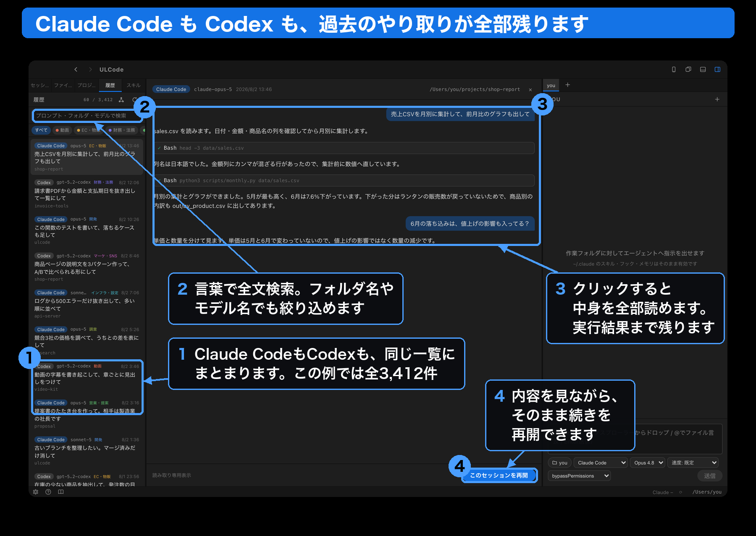Toggle the right sidebar panel icon
This screenshot has height=536, width=756.
[717, 70]
